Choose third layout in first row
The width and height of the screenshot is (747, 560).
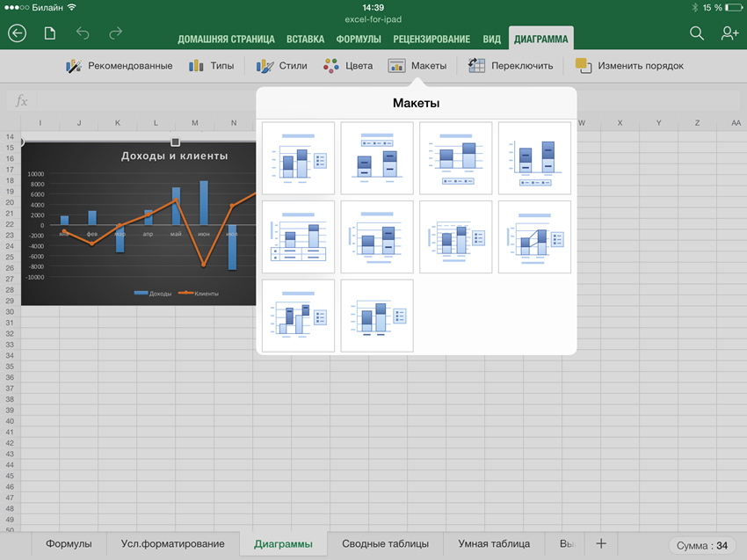point(456,157)
